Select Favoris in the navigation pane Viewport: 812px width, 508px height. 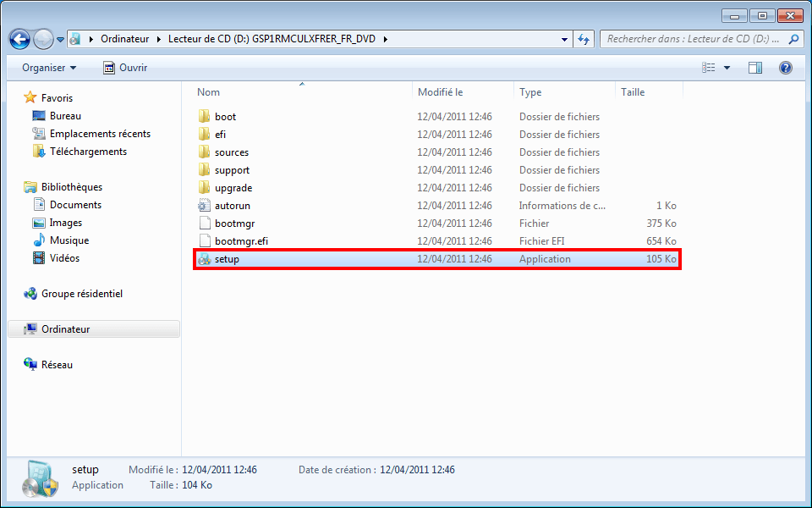pyautogui.click(x=57, y=98)
